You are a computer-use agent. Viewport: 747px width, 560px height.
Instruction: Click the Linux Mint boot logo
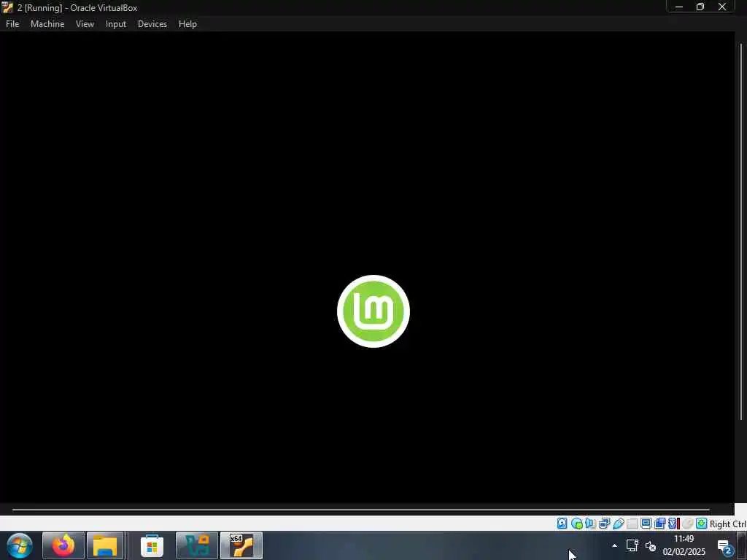pos(373,311)
